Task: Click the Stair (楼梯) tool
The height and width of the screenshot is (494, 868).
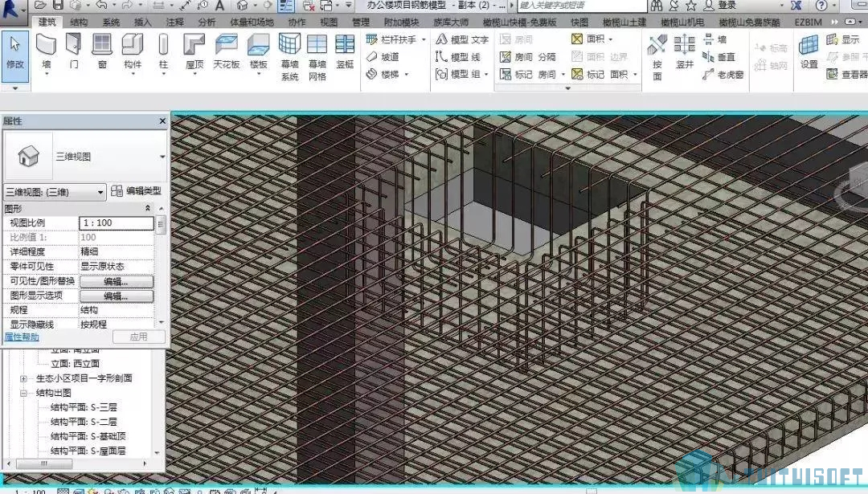Action: 383,74
